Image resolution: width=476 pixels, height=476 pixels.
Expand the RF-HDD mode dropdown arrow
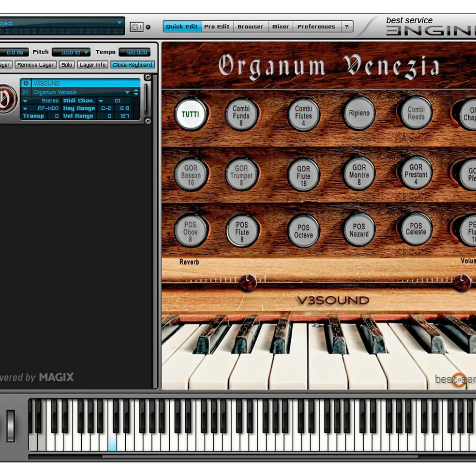click(x=25, y=108)
